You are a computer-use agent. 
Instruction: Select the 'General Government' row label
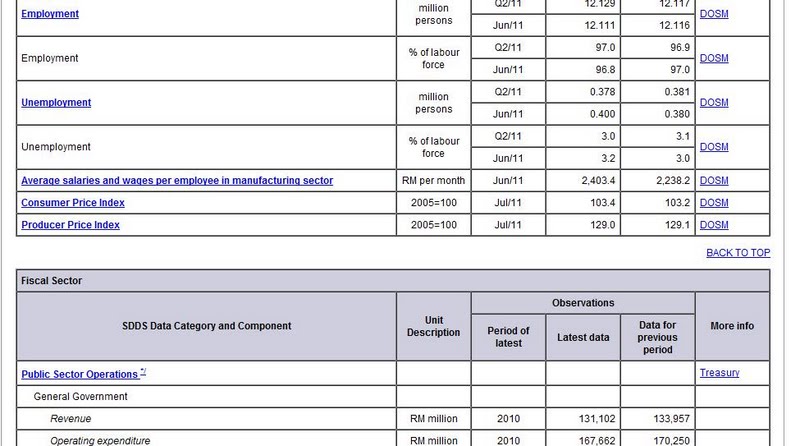(x=81, y=397)
